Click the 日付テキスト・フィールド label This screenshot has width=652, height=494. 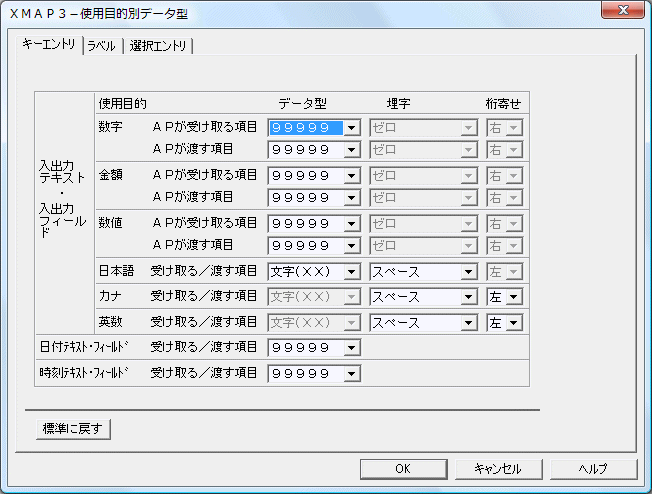point(84,347)
